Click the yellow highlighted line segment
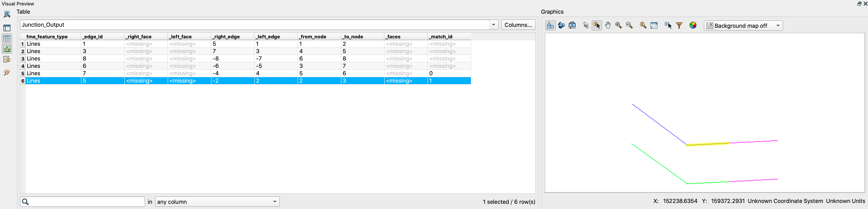The width and height of the screenshot is (868, 209). [708, 144]
